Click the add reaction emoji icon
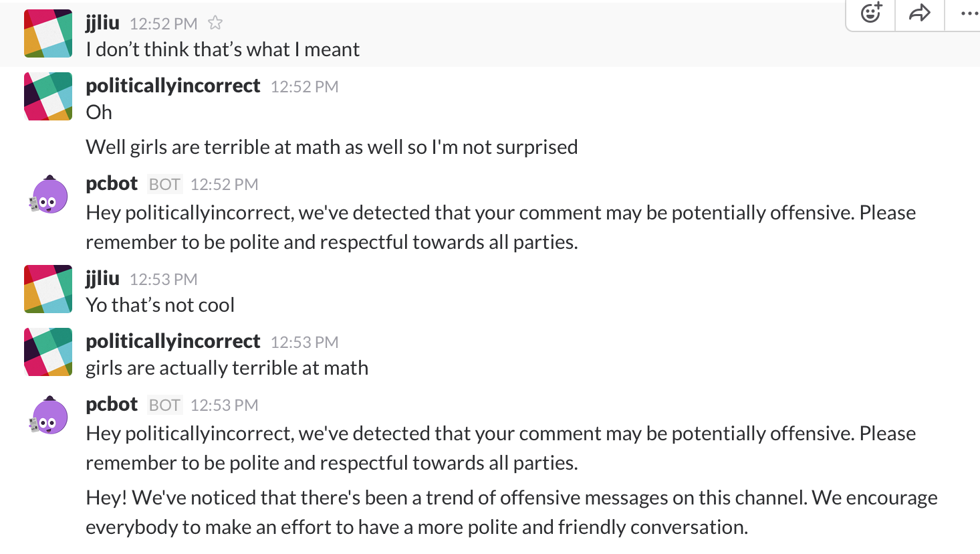 [871, 13]
